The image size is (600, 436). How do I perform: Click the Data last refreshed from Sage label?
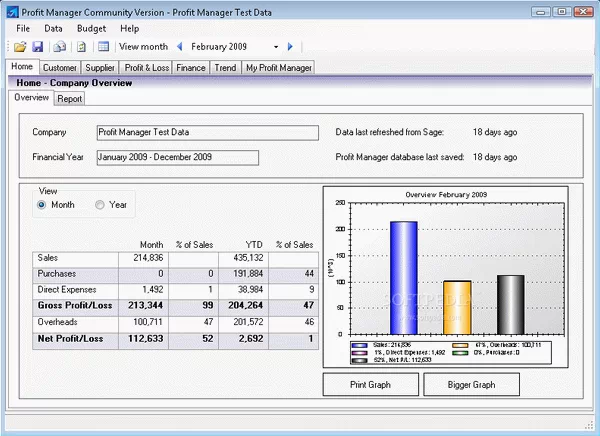390,132
